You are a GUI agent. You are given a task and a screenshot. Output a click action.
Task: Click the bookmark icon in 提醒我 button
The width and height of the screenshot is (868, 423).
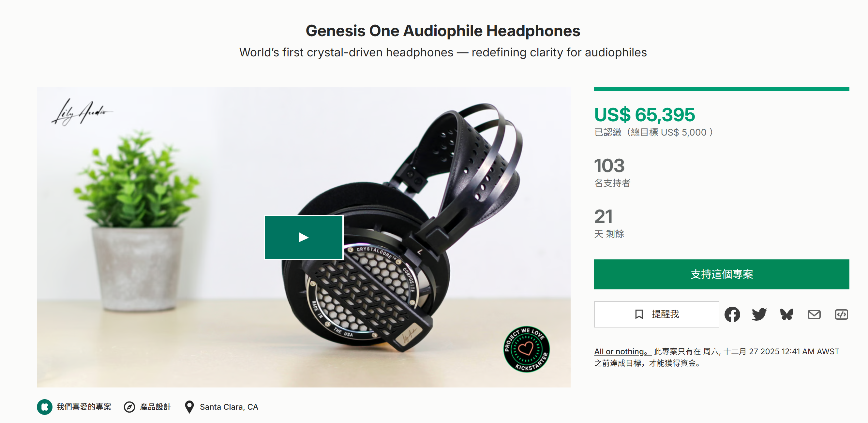[x=639, y=314]
